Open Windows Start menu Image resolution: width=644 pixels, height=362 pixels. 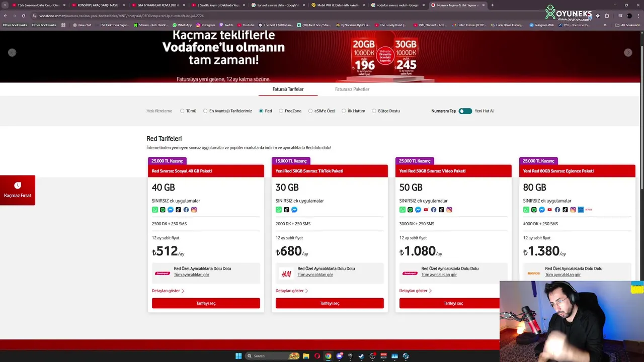pyautogui.click(x=238, y=356)
